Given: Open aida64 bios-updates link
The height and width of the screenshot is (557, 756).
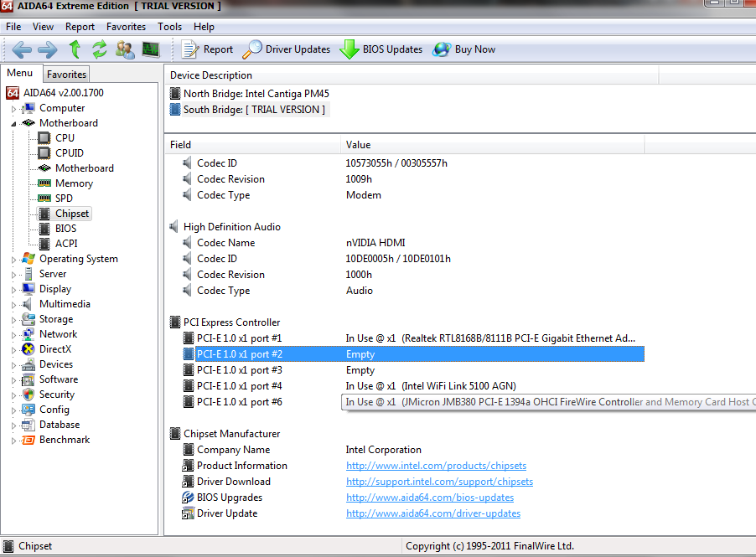Looking at the screenshot, I should click(430, 498).
